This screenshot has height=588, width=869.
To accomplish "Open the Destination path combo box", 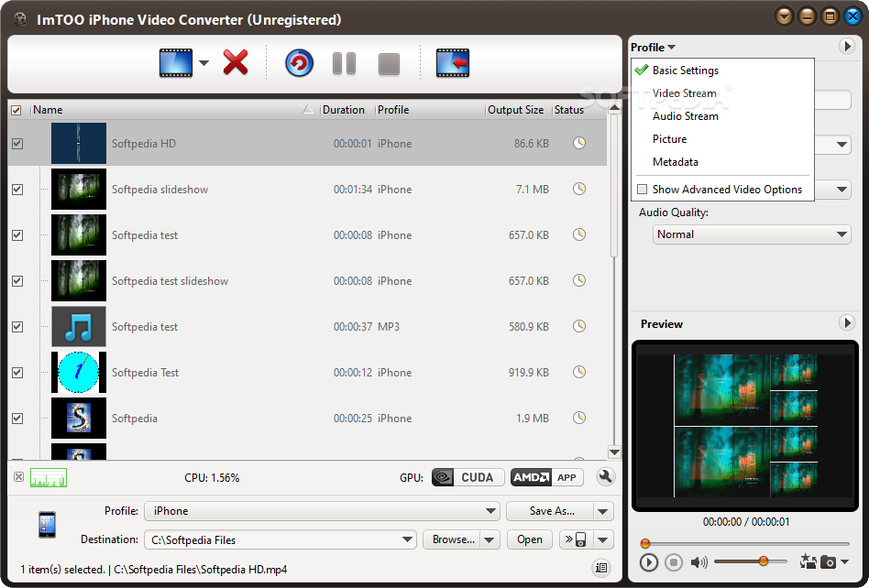I will tap(280, 539).
